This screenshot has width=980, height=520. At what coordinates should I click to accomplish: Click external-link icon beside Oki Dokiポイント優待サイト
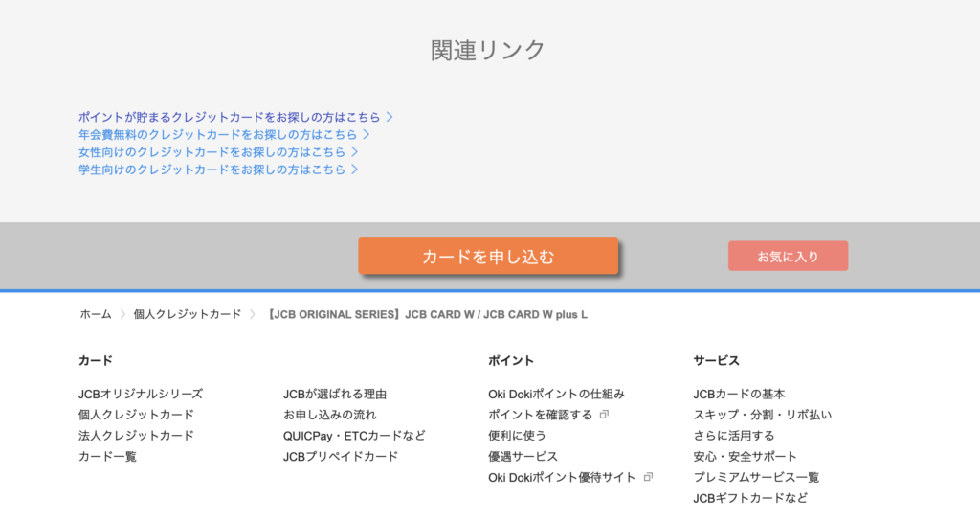[x=648, y=477]
